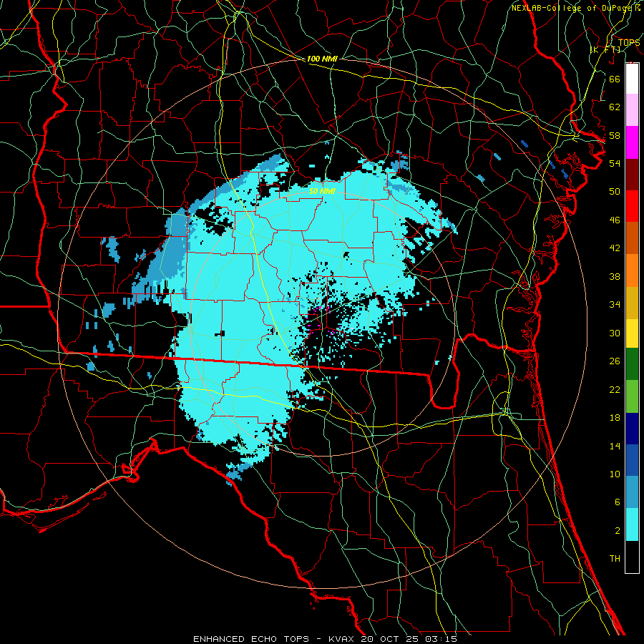Click the 100 NMI range ring label
The height and width of the screenshot is (644, 644).
coord(322,59)
